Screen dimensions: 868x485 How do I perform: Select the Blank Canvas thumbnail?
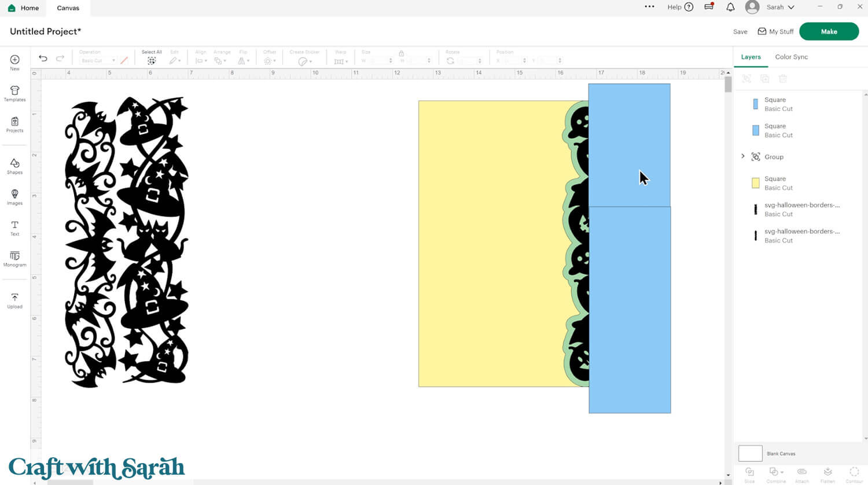(750, 453)
